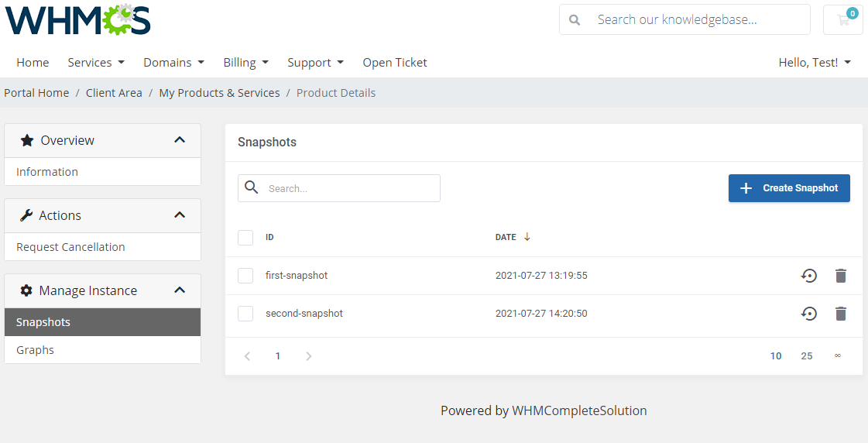The height and width of the screenshot is (443, 868).
Task: Click the knowledgebase search magnifier icon
Action: point(575,20)
